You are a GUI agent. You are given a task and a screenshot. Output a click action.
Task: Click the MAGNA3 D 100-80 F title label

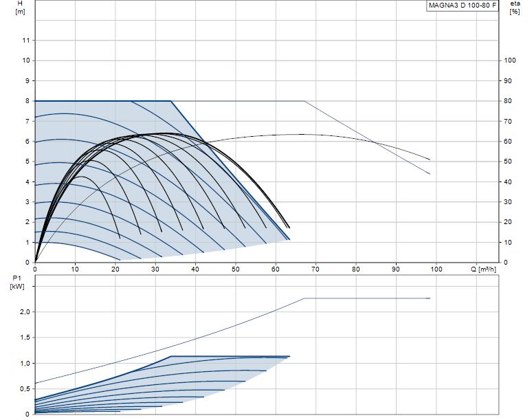point(462,5)
